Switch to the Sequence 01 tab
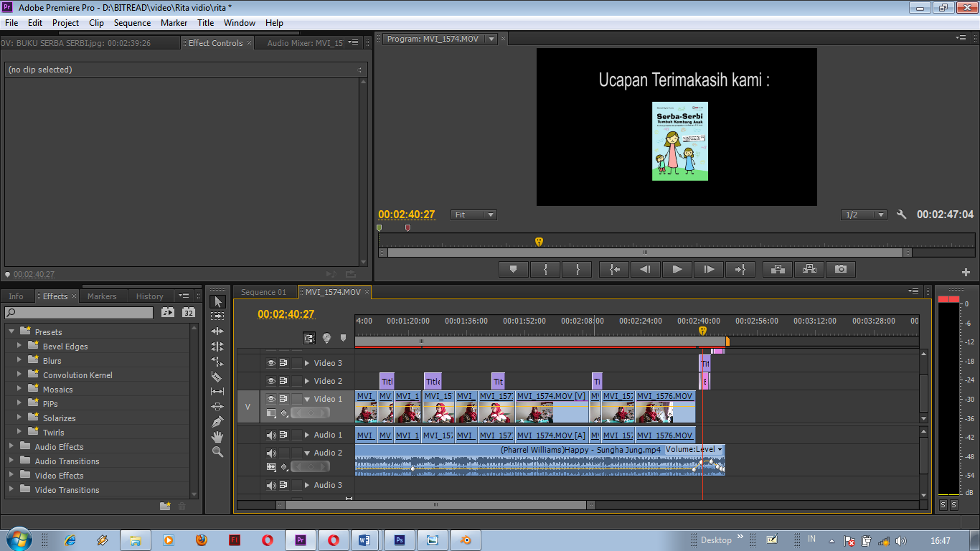This screenshot has width=980, height=551. (x=263, y=292)
